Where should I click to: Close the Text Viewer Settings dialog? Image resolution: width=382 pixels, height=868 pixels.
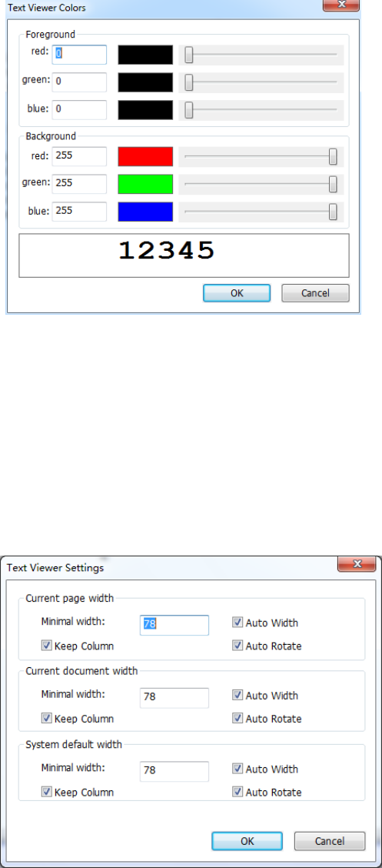tap(357, 565)
